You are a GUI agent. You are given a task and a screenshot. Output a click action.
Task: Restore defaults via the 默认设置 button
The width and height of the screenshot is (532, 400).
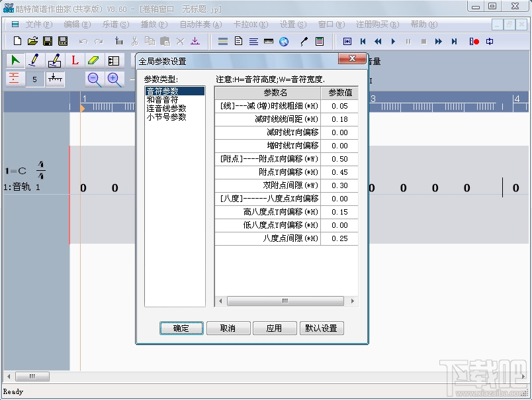pyautogui.click(x=322, y=328)
